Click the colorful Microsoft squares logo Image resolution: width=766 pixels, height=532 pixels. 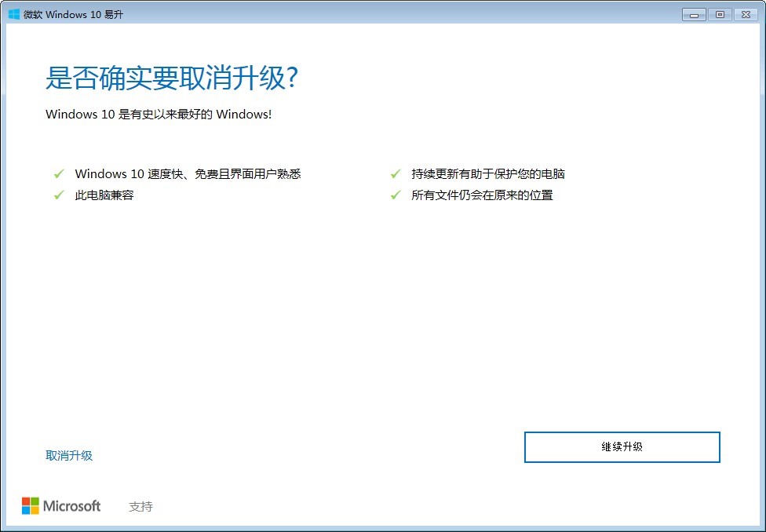tap(31, 505)
